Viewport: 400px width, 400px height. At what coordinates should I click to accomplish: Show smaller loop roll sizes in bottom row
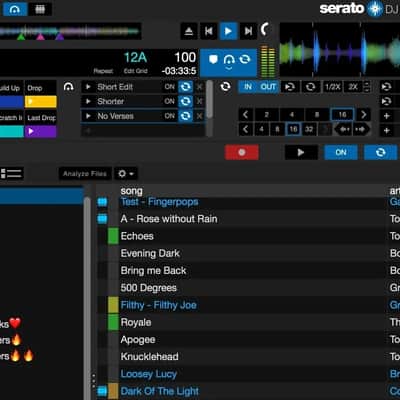point(245,129)
